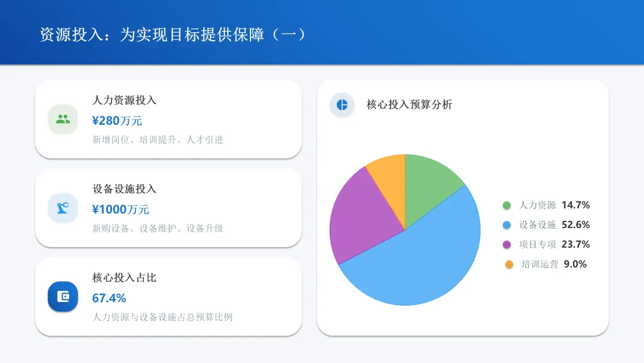The image size is (644, 363).
Task: Click the pie chart icon beside 核心投入预算分析
Action: pyautogui.click(x=342, y=104)
